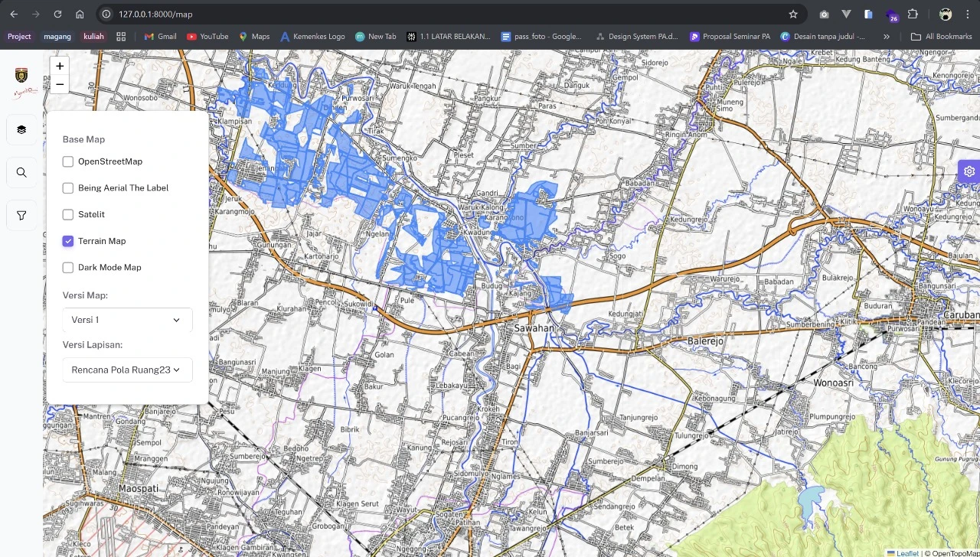Image resolution: width=980 pixels, height=557 pixels.
Task: Toggle the Dark Mode Map checkbox
Action: pos(68,268)
